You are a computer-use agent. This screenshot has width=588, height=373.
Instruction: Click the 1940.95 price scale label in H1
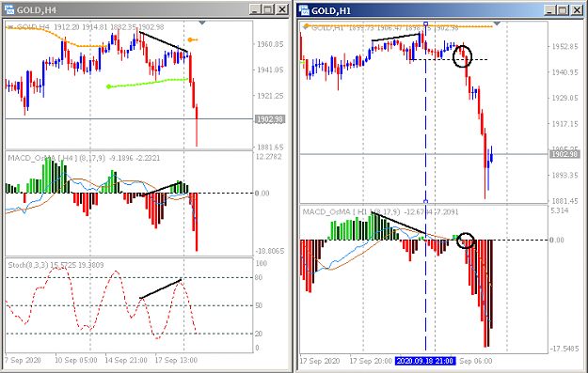[x=564, y=72]
